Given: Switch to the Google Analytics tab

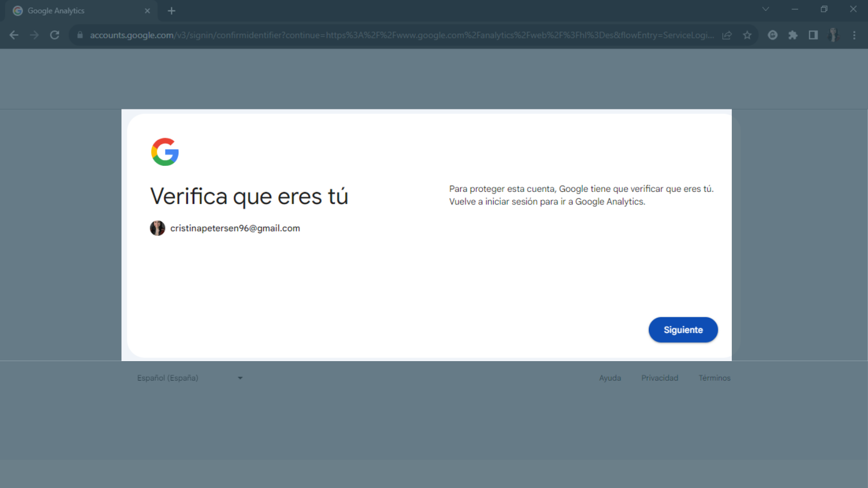Looking at the screenshot, I should click(x=81, y=11).
